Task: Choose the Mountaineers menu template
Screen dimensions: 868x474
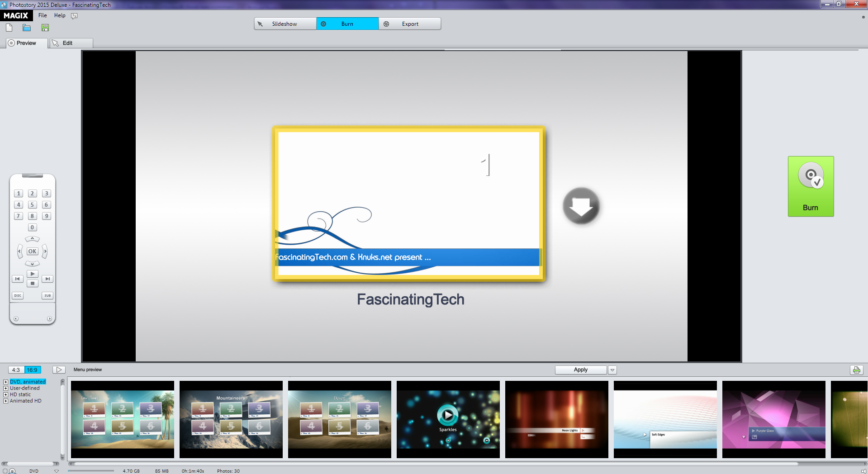Action: pos(231,419)
